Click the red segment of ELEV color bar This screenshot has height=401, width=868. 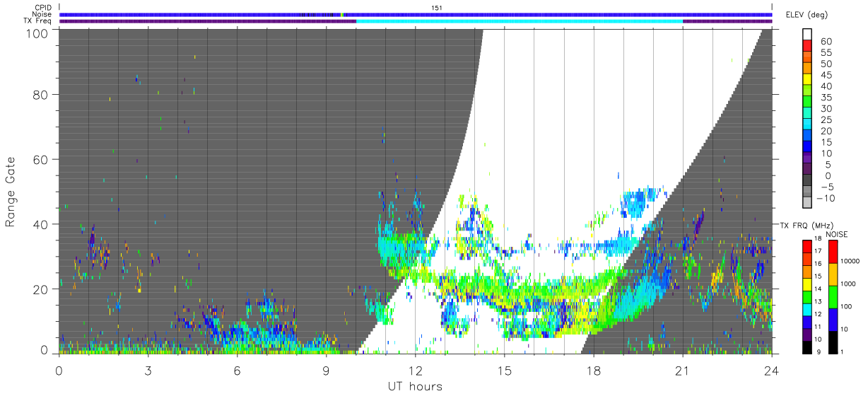[x=808, y=47]
